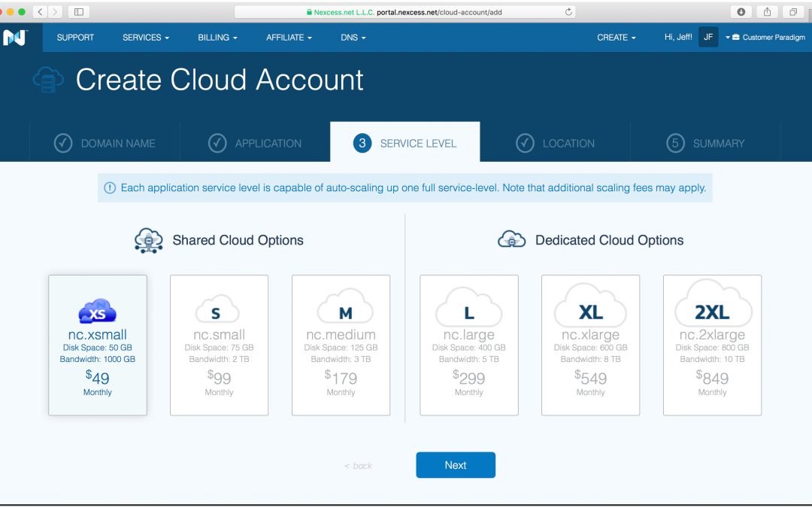Viewport: 812px width, 508px height.
Task: Select the nc.2xlarge $849 plan
Action: [x=712, y=345]
